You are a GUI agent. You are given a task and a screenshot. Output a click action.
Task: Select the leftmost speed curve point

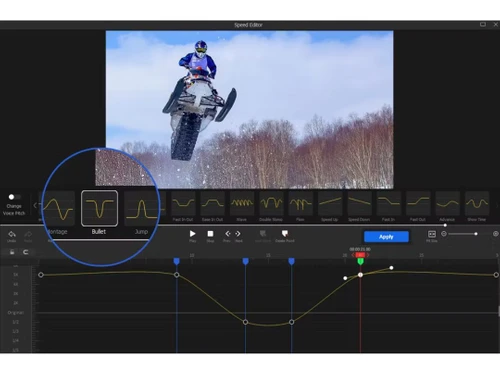point(41,275)
